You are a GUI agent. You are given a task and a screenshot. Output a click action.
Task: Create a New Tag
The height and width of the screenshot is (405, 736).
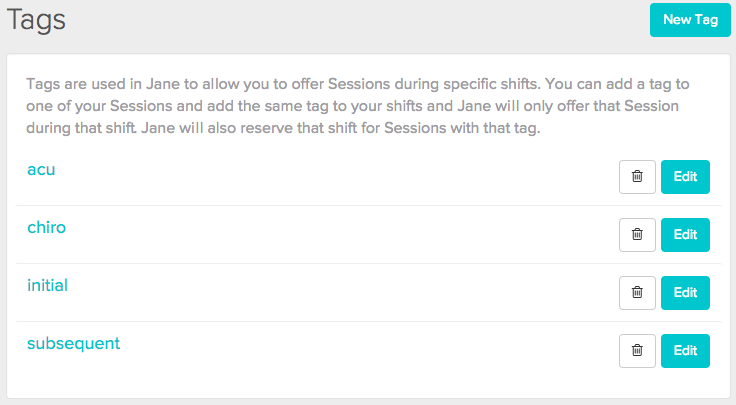689,20
